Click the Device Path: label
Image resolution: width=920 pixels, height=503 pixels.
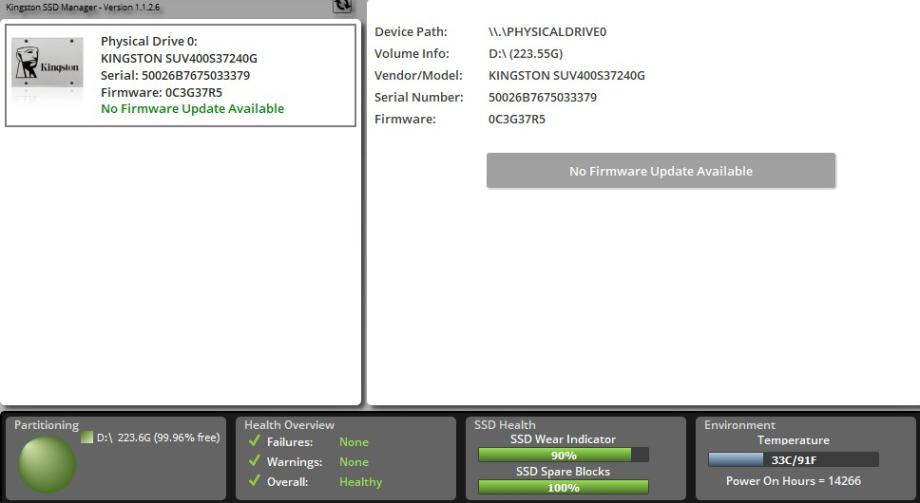[411, 32]
